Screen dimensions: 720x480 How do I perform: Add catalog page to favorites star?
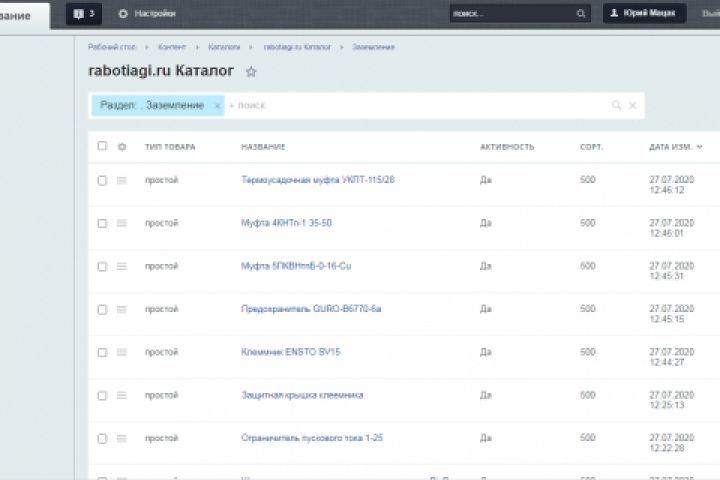tap(251, 72)
